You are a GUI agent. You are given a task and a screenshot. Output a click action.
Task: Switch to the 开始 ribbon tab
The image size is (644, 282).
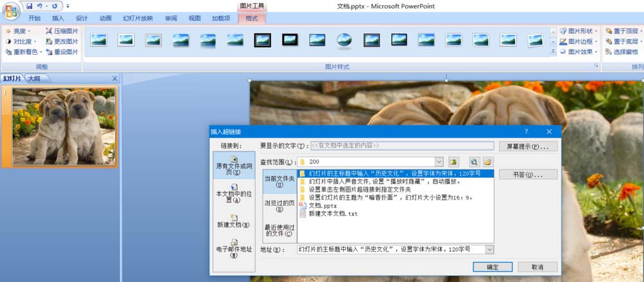click(35, 18)
